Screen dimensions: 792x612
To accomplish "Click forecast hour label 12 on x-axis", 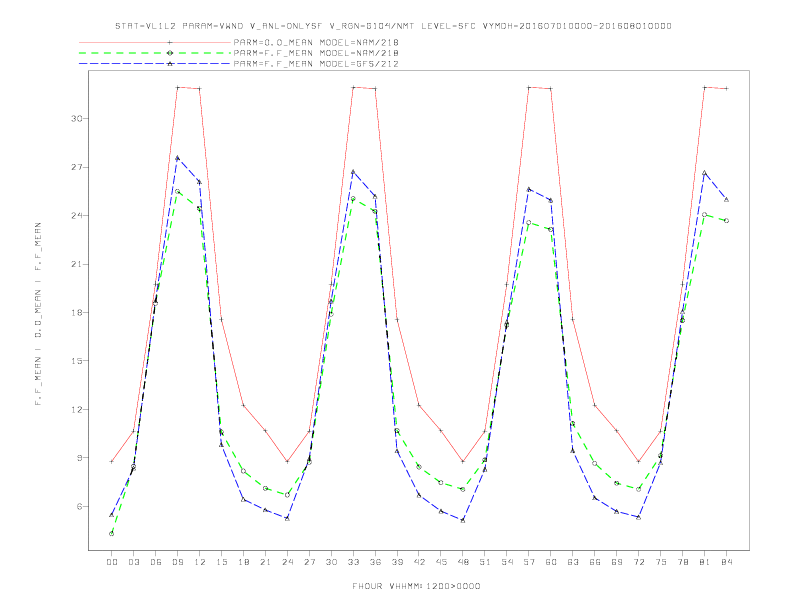I will point(200,562).
